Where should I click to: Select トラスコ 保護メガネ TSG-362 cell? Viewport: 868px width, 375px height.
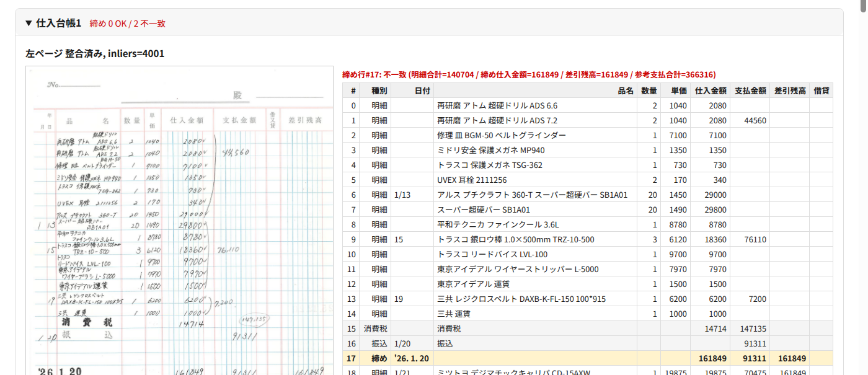point(536,165)
